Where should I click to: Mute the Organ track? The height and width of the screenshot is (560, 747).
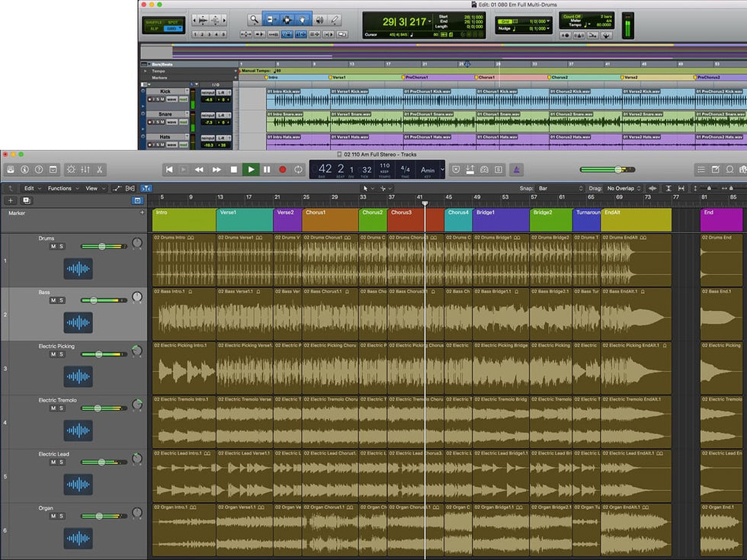[x=53, y=517]
